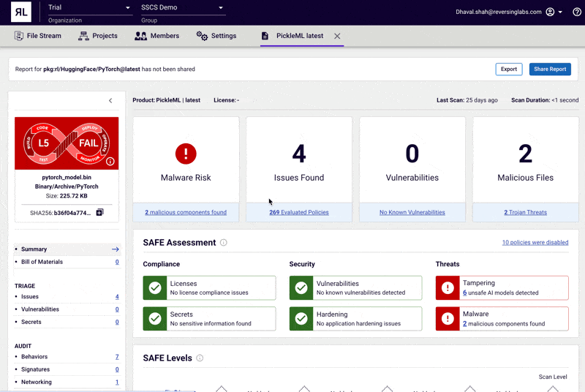Click the Share Report button

pos(550,69)
